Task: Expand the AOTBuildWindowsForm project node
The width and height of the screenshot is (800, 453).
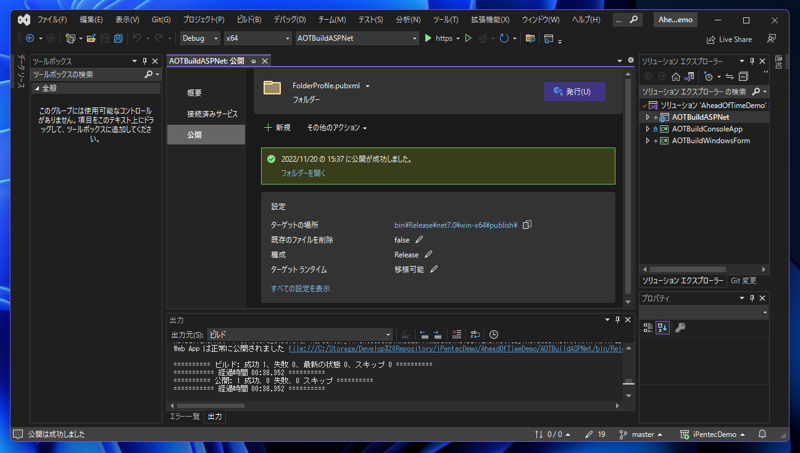Action: (x=647, y=141)
